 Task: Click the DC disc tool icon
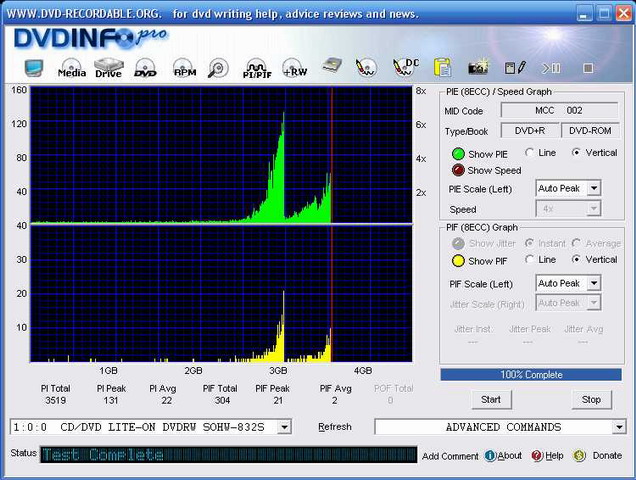[x=406, y=67]
